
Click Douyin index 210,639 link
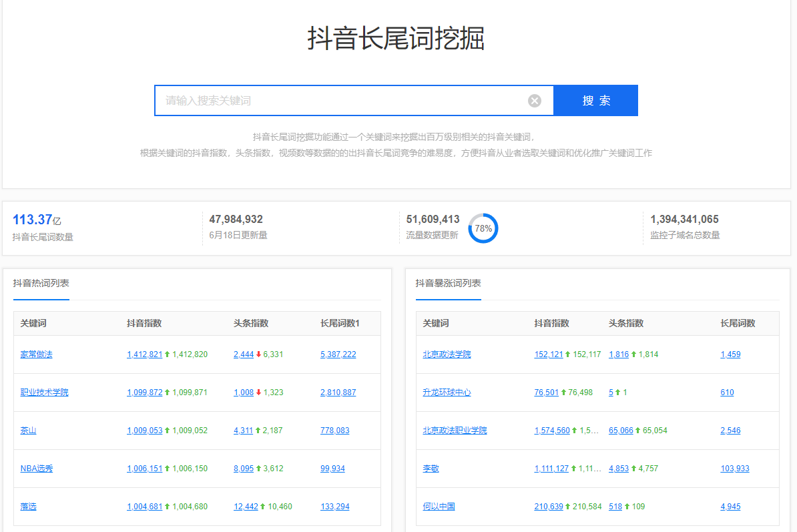(549, 507)
